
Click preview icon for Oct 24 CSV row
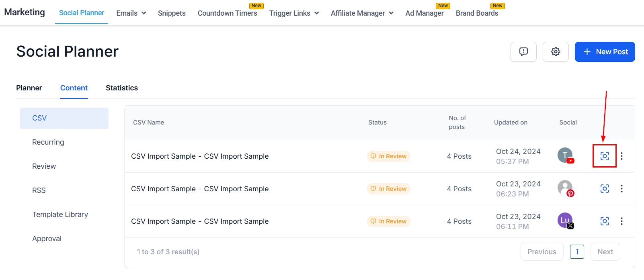pyautogui.click(x=605, y=156)
